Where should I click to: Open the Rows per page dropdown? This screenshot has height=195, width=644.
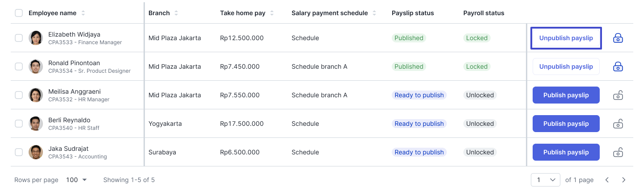tap(76, 180)
